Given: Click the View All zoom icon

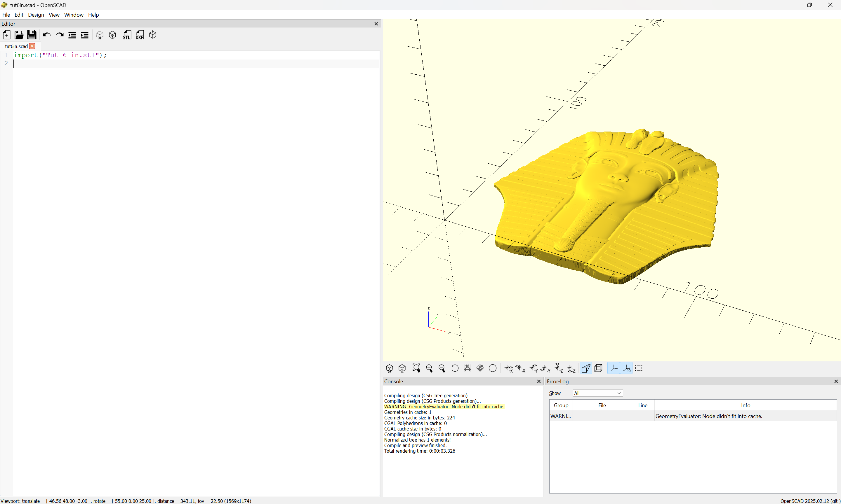Looking at the screenshot, I should (416, 368).
